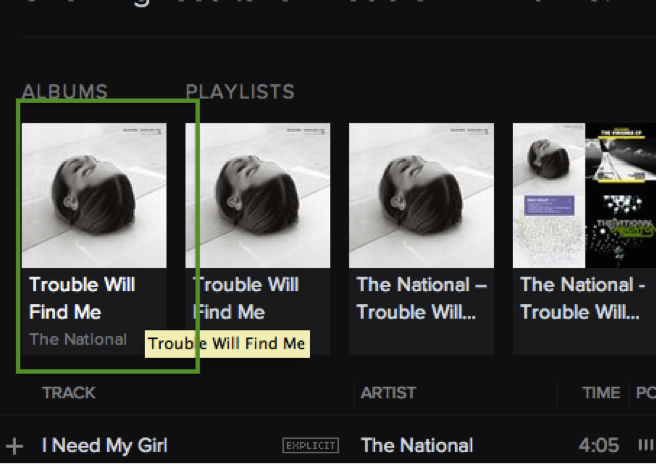
Task: Sort by the popularity column header
Action: pyautogui.click(x=645, y=393)
